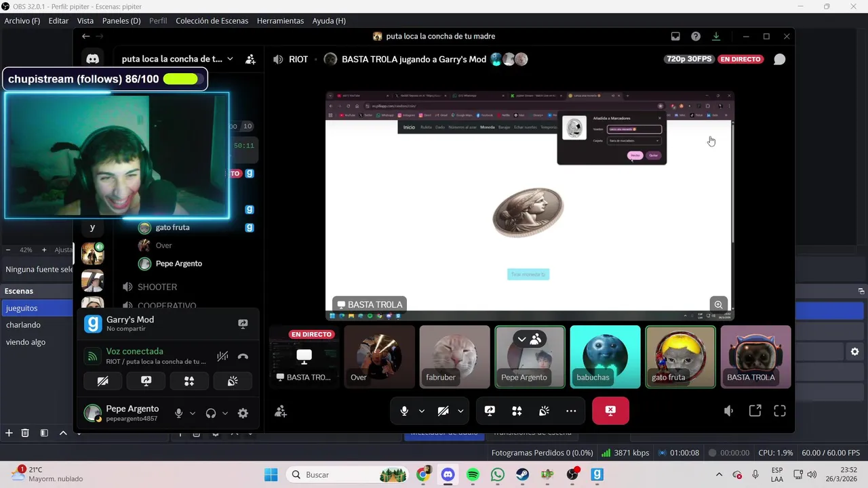Click the Windows taskbar Buscar search box
Viewport: 868px width, 488px height.
pos(348,474)
